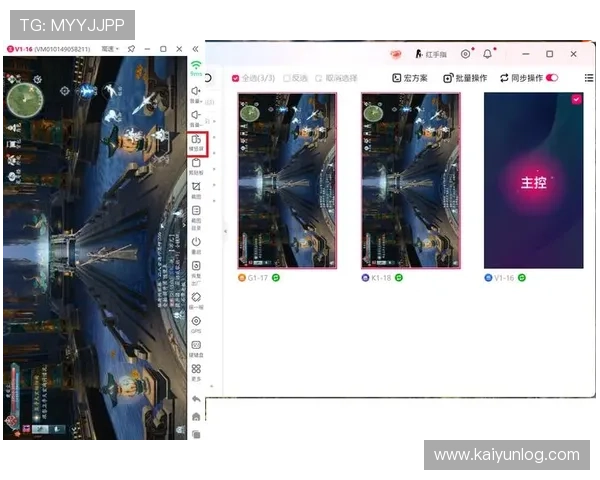Viewport: 600px width, 480px height.
Task: Open the batch operations button
Action: coord(465,78)
